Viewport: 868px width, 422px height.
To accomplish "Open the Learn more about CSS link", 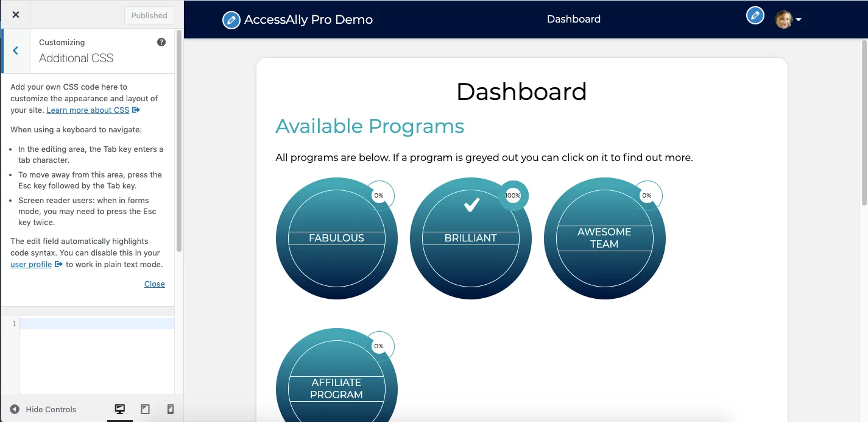I will [88, 110].
